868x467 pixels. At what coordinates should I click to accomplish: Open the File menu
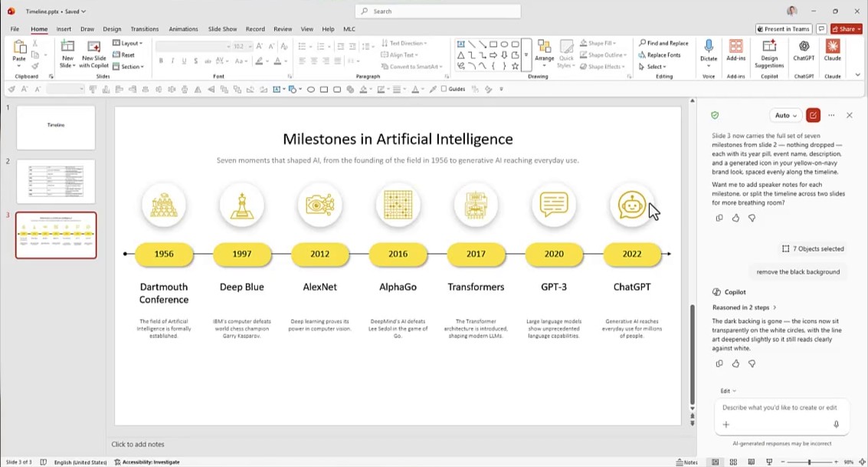[x=15, y=29]
